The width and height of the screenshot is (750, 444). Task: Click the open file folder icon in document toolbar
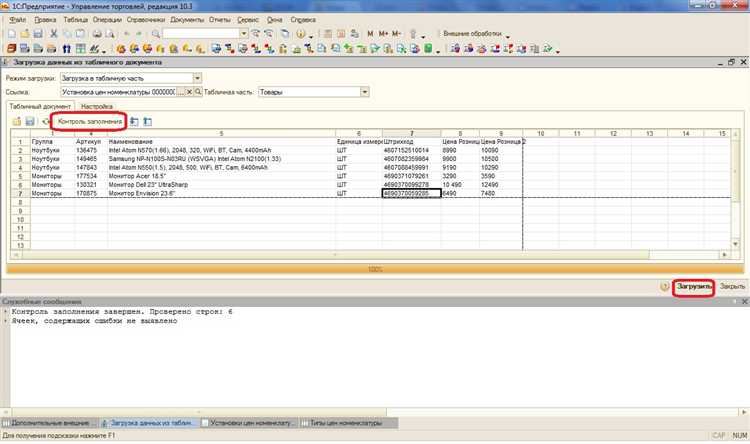pos(16,121)
